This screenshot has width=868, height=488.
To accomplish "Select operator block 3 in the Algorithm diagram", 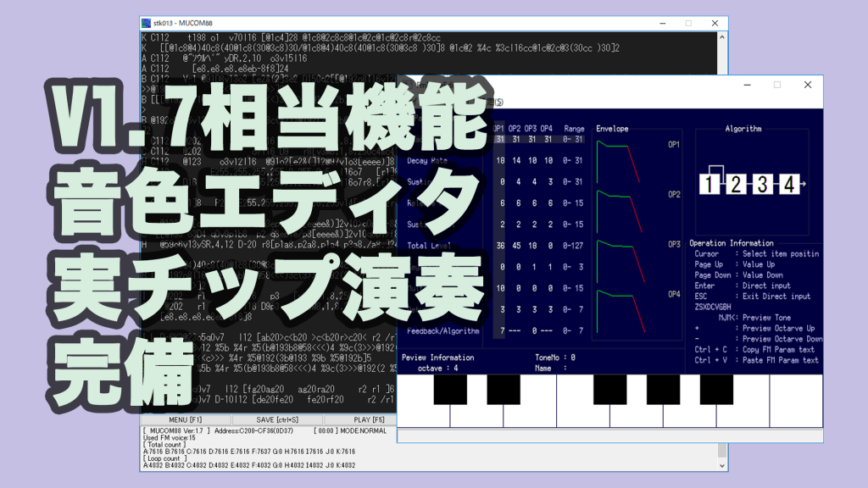I will click(763, 184).
